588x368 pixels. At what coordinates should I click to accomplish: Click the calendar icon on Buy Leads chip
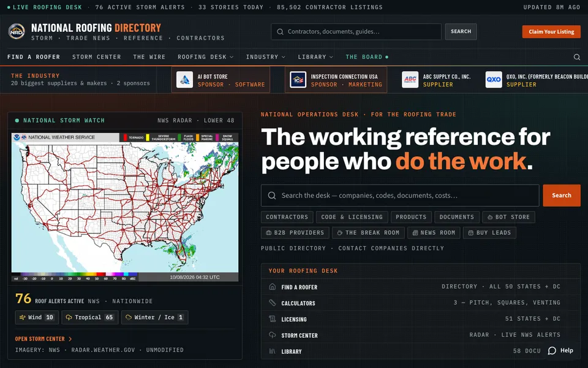(x=470, y=233)
